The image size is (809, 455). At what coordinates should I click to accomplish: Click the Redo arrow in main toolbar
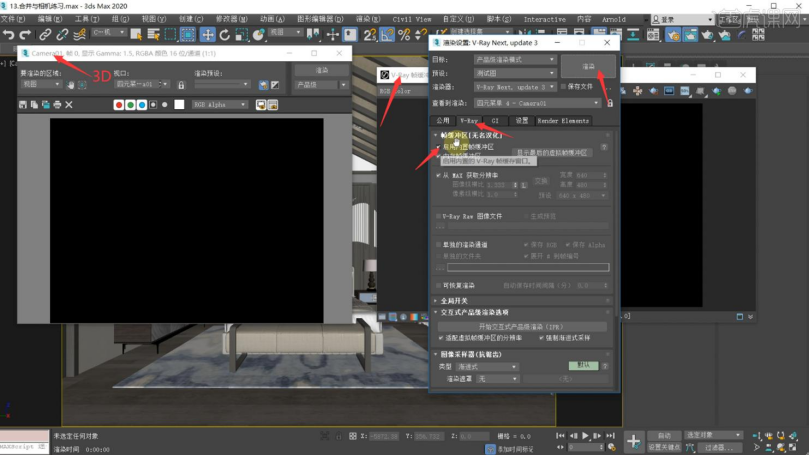point(25,35)
